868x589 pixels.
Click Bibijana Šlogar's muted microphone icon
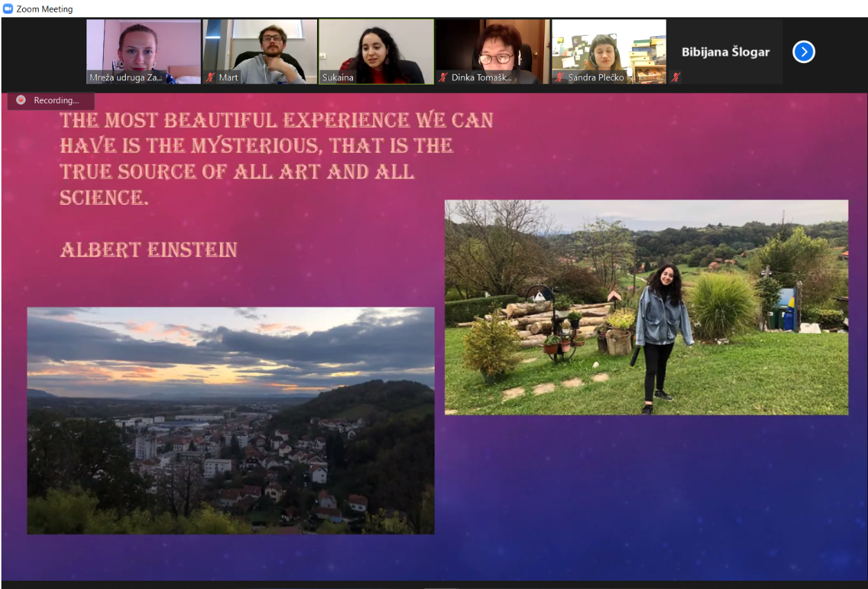[676, 78]
